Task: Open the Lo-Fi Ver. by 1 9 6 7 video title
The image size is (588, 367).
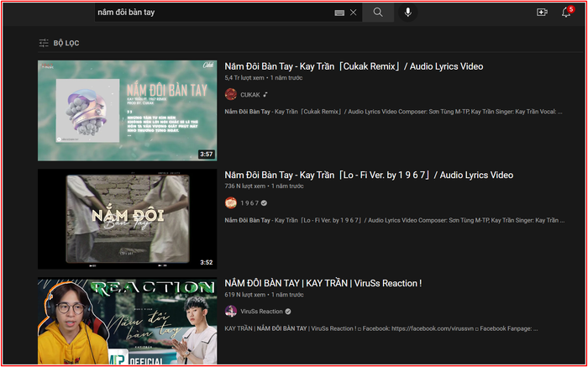Action: click(x=369, y=175)
